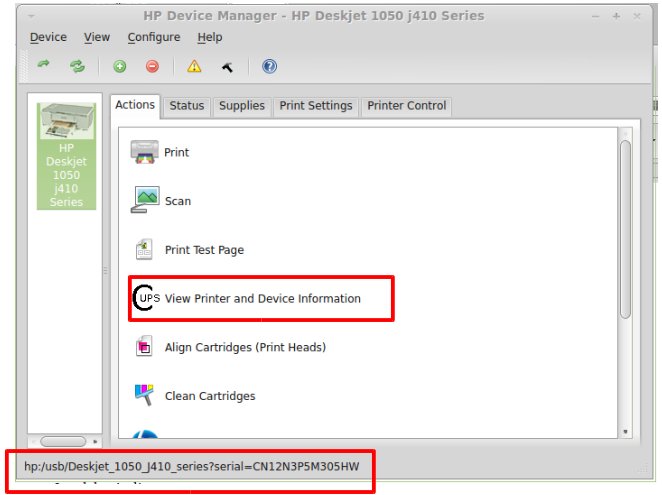Click the scanner icon beside Scan
The image size is (662, 495).
[x=145, y=200]
